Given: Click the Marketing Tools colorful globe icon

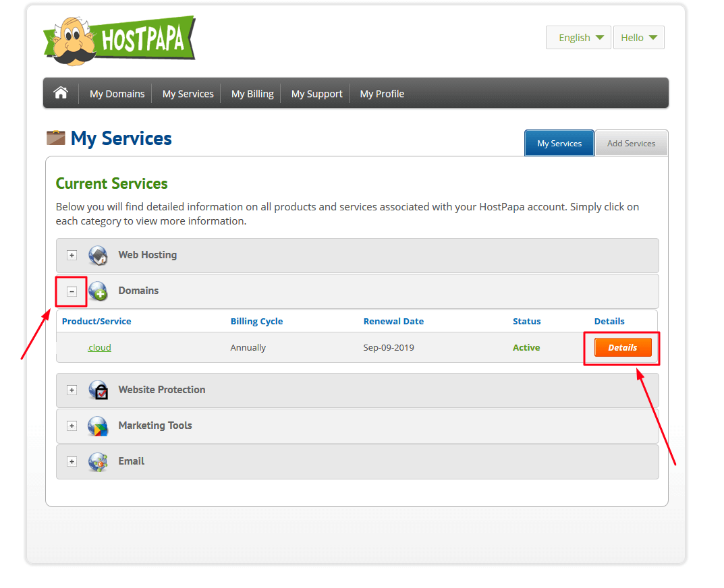Looking at the screenshot, I should (98, 425).
